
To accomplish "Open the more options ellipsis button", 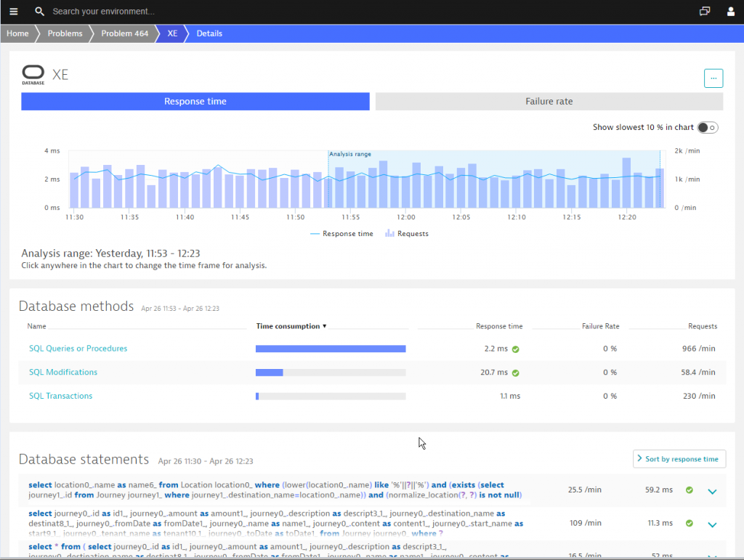I will coord(713,78).
